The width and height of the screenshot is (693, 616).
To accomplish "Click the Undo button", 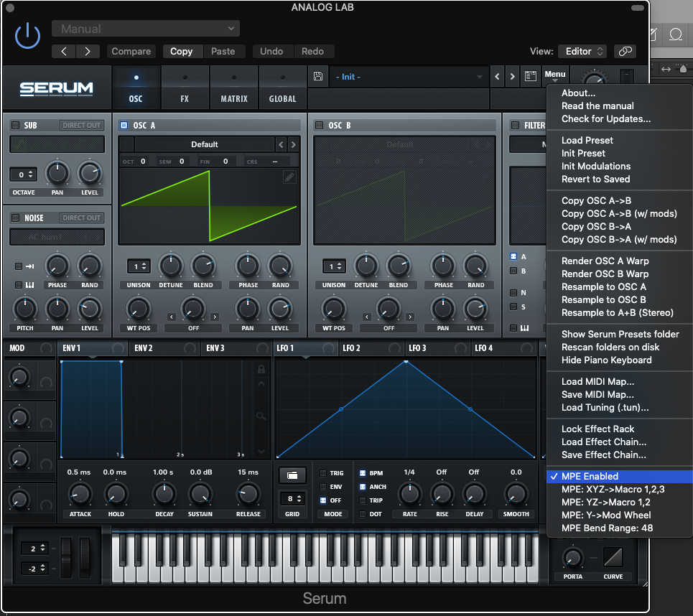I will pos(271,52).
